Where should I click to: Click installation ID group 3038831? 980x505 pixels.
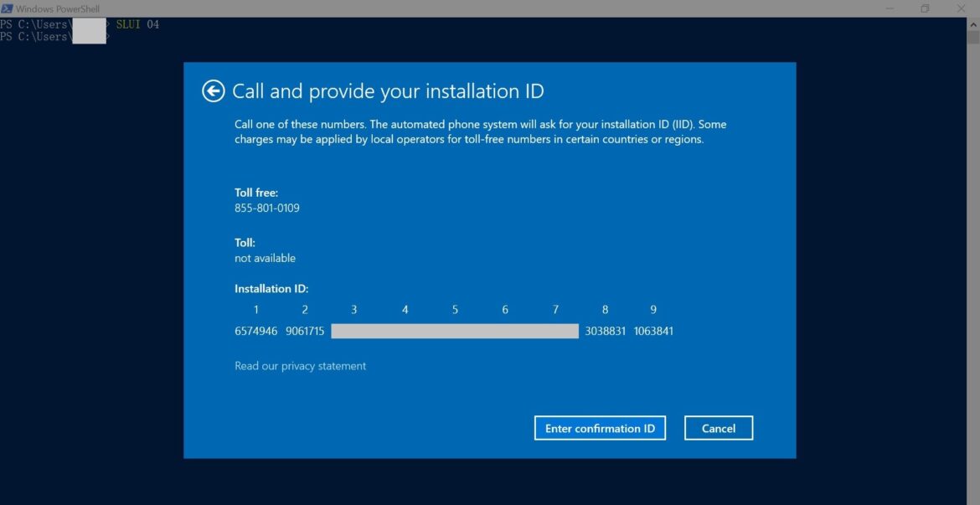(605, 331)
